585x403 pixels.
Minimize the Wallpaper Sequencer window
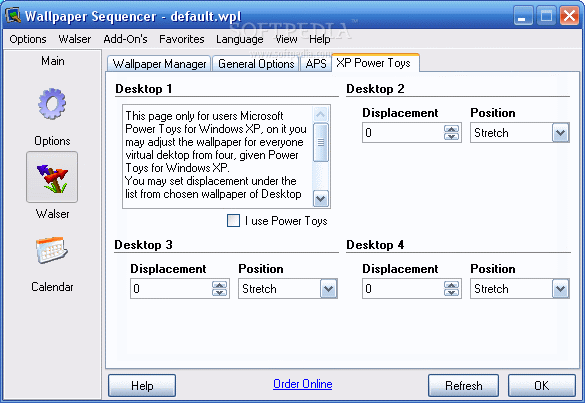coord(522,16)
